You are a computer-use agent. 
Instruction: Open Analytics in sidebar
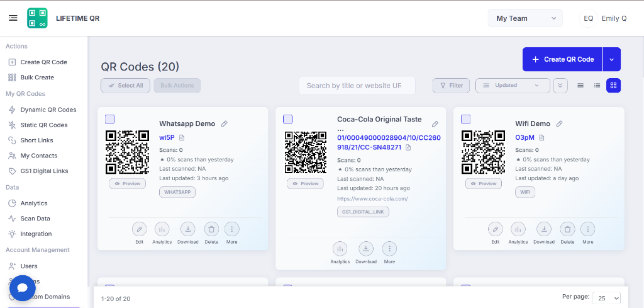pos(34,203)
